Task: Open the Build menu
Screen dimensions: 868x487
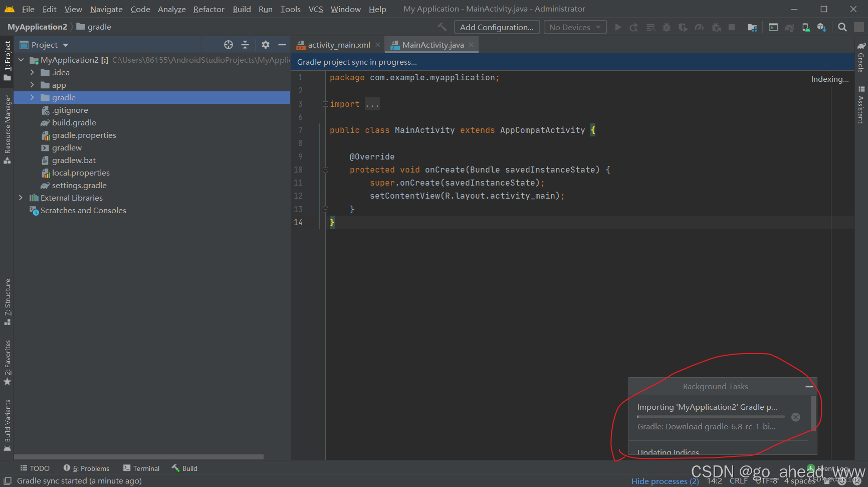Action: tap(242, 9)
